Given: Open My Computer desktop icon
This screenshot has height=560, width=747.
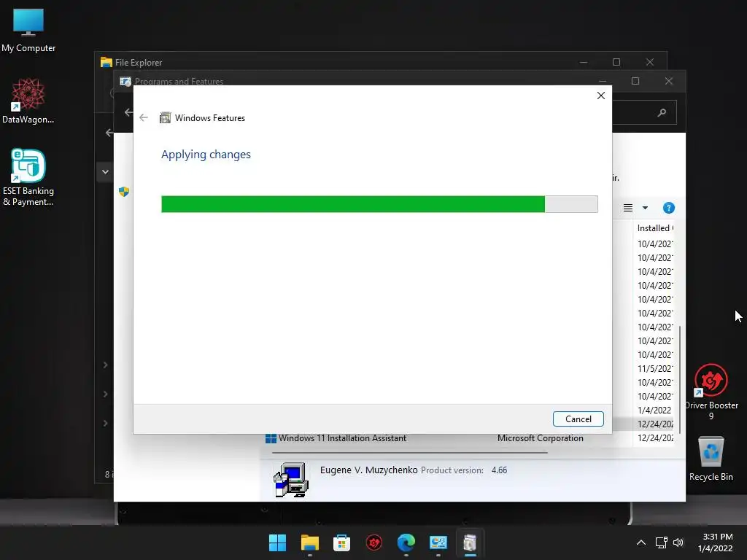Looking at the screenshot, I should tap(28, 31).
